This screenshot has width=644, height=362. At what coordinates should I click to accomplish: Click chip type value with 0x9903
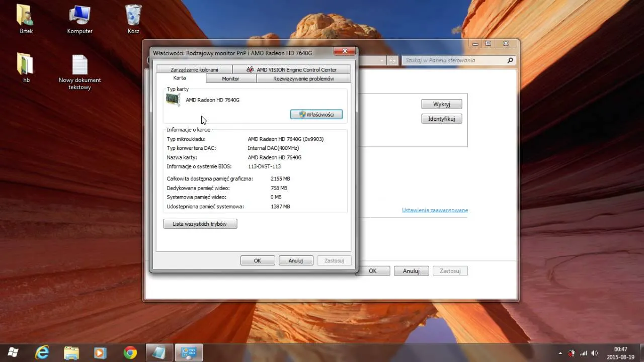pyautogui.click(x=285, y=139)
